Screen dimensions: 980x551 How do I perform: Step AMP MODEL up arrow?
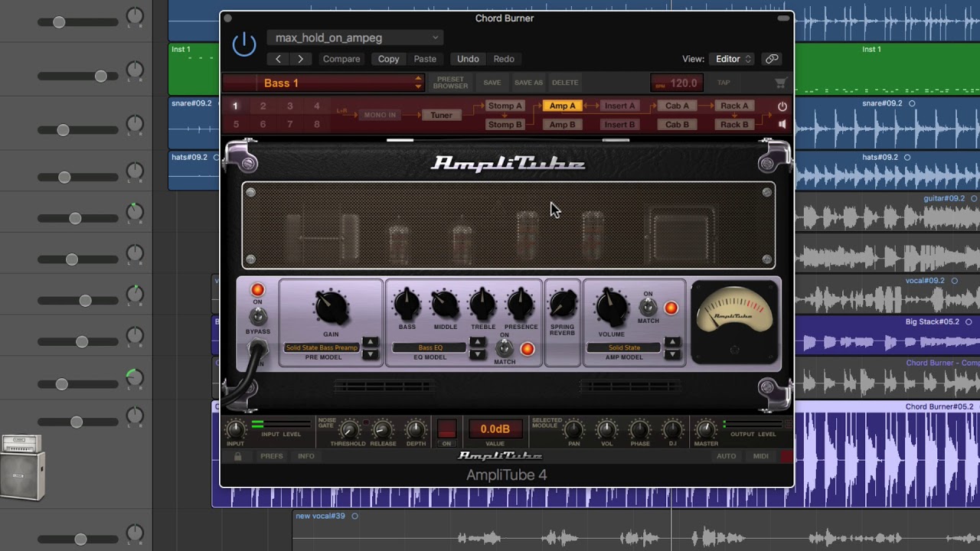click(672, 342)
